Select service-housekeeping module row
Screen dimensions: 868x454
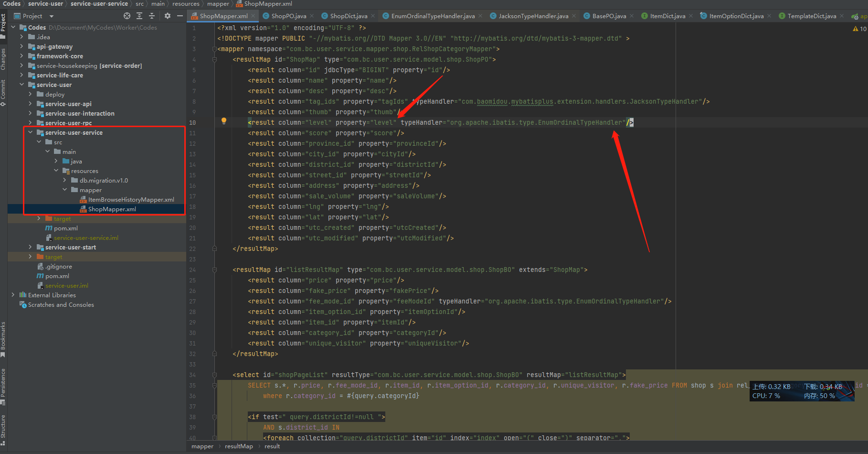click(89, 65)
